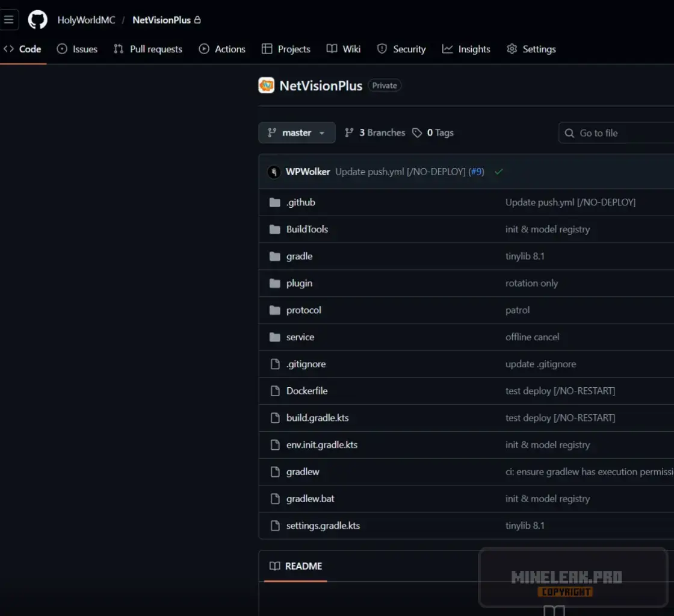Viewport: 674px width, 616px height.
Task: Open the protocol folder
Action: [x=303, y=310]
